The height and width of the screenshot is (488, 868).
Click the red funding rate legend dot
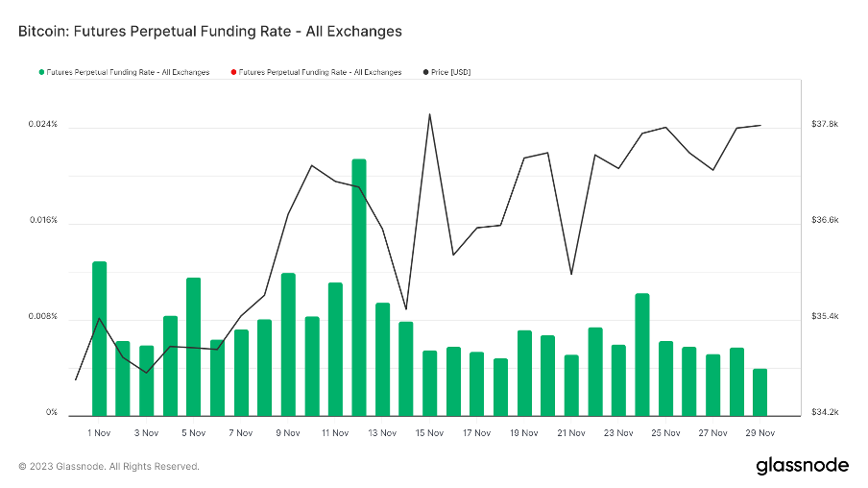coord(232,72)
